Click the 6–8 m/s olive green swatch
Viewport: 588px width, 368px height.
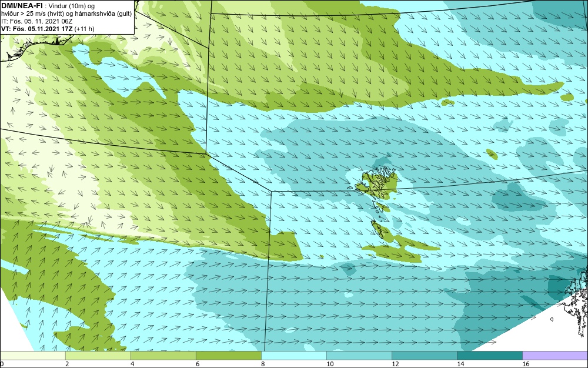point(228,355)
